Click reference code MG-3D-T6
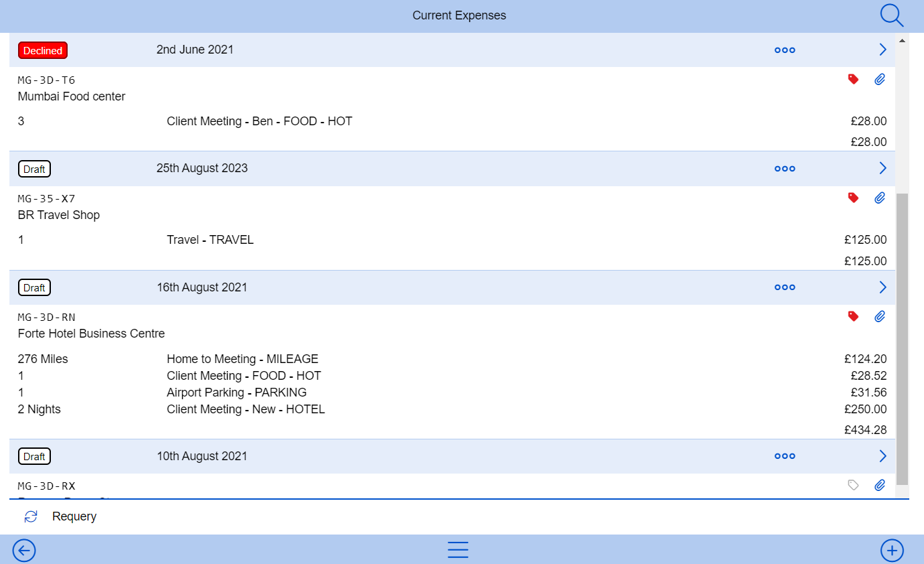The height and width of the screenshot is (564, 924). (x=46, y=80)
